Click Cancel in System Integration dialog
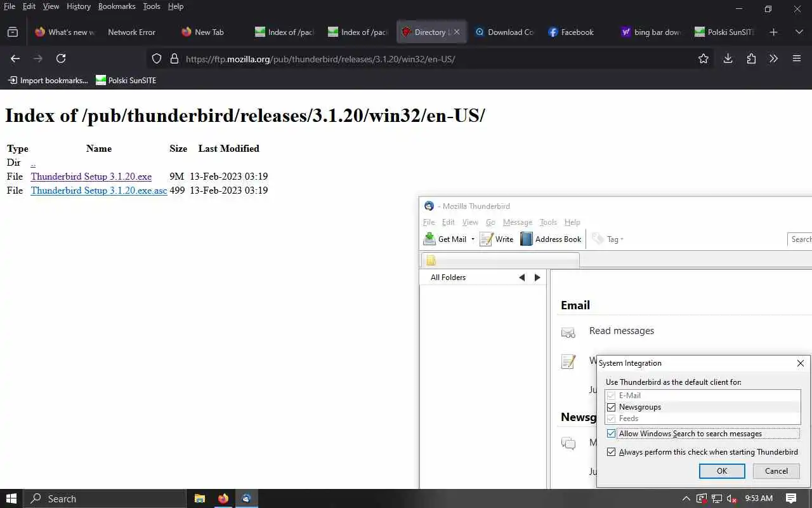The image size is (812, 508). 776,471
